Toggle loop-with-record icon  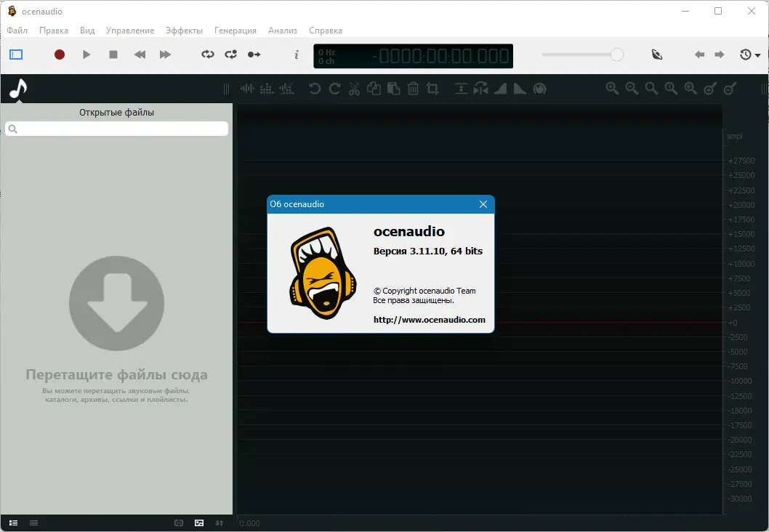tap(231, 55)
